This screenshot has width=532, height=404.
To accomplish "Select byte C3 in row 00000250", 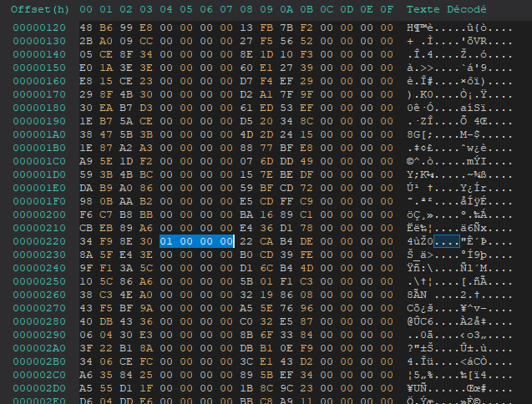I will pyautogui.click(x=307, y=281).
